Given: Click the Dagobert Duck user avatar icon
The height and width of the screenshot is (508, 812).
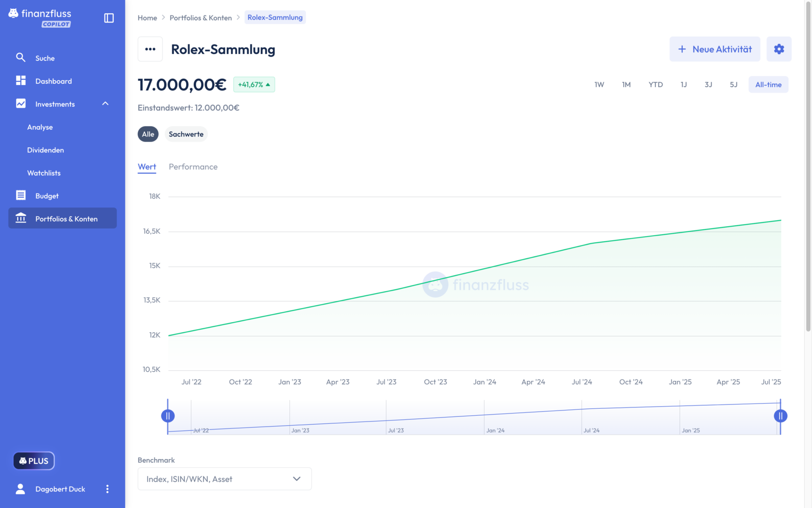Looking at the screenshot, I should [20, 489].
